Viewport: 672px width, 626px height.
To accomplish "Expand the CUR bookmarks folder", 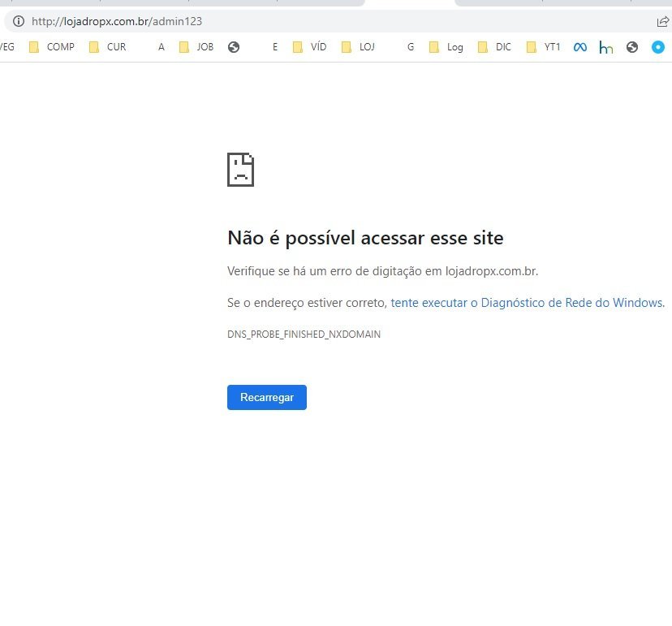I will tap(108, 47).
